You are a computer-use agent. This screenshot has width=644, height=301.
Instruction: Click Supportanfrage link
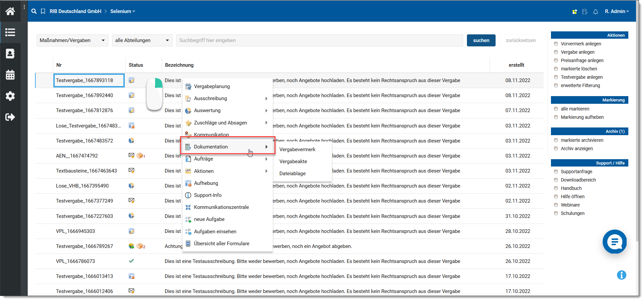(x=576, y=172)
